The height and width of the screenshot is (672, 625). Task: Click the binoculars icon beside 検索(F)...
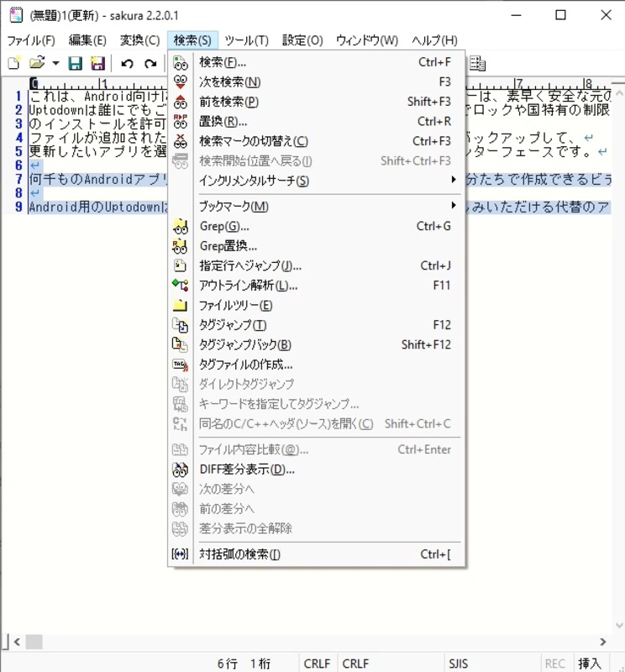click(x=181, y=62)
